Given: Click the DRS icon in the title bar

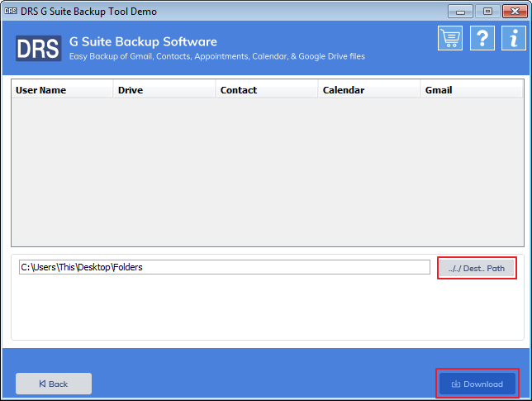Looking at the screenshot, I should click(11, 11).
